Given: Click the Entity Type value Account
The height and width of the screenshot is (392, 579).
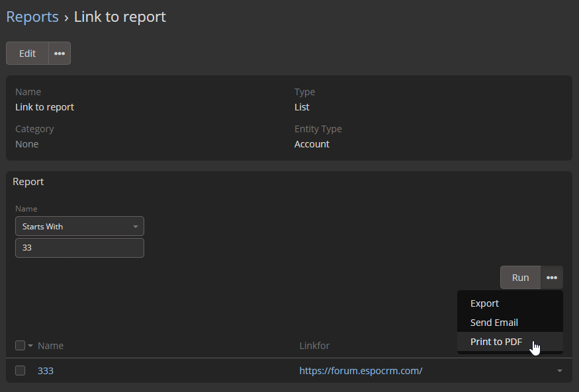Looking at the screenshot, I should point(312,144).
